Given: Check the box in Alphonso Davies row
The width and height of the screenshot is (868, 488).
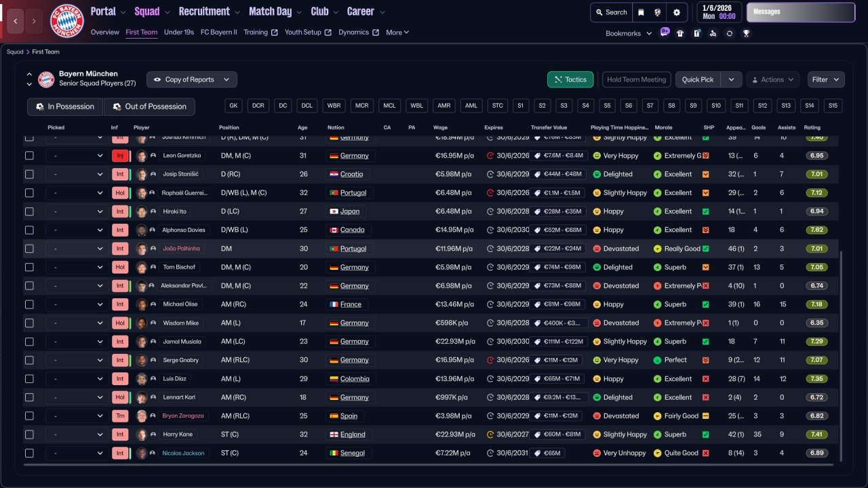Looking at the screenshot, I should click(29, 230).
